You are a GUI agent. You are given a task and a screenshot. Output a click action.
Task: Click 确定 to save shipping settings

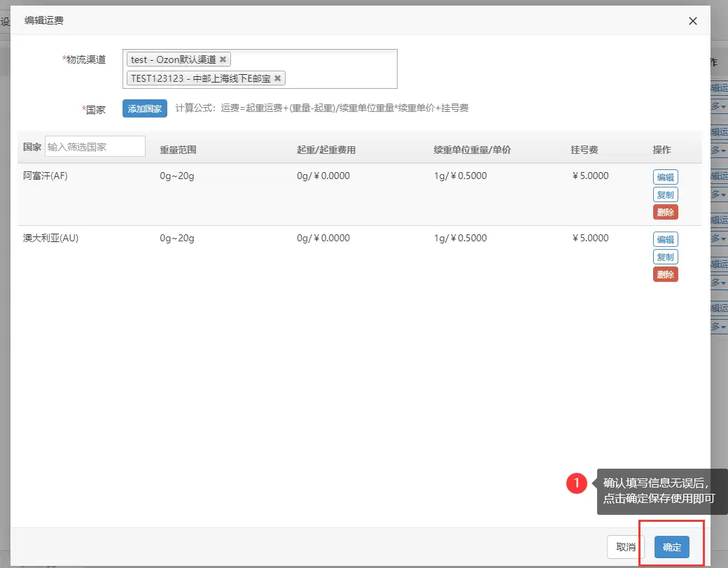[x=672, y=547]
